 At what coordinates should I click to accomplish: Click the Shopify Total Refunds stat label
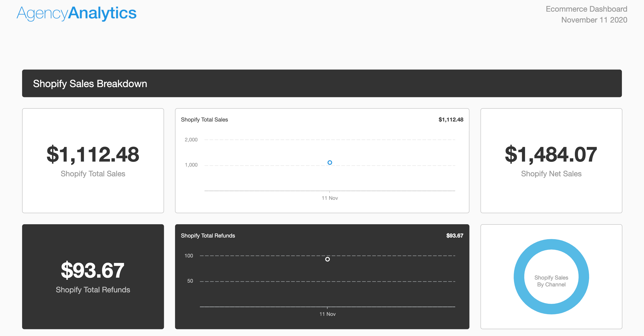click(93, 290)
